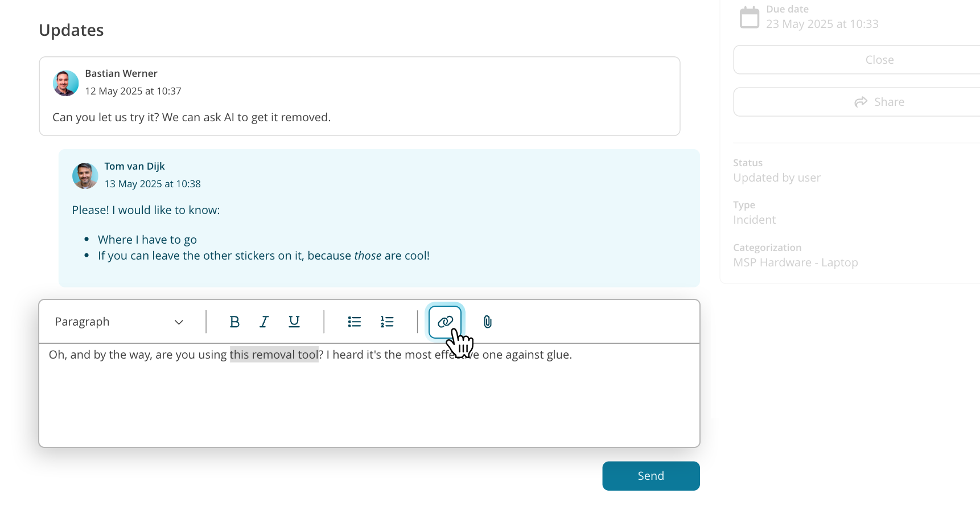
Task: Underline the selected text
Action: point(294,322)
